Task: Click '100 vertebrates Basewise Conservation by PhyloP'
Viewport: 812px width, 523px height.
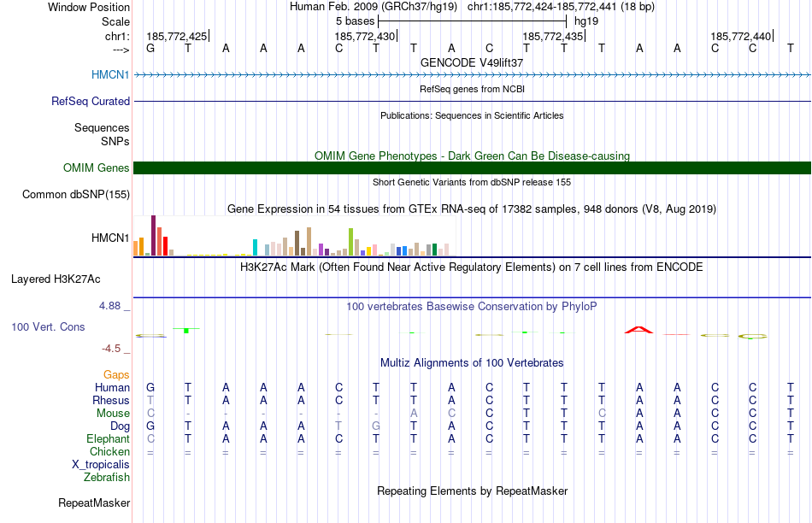Action: tap(472, 307)
